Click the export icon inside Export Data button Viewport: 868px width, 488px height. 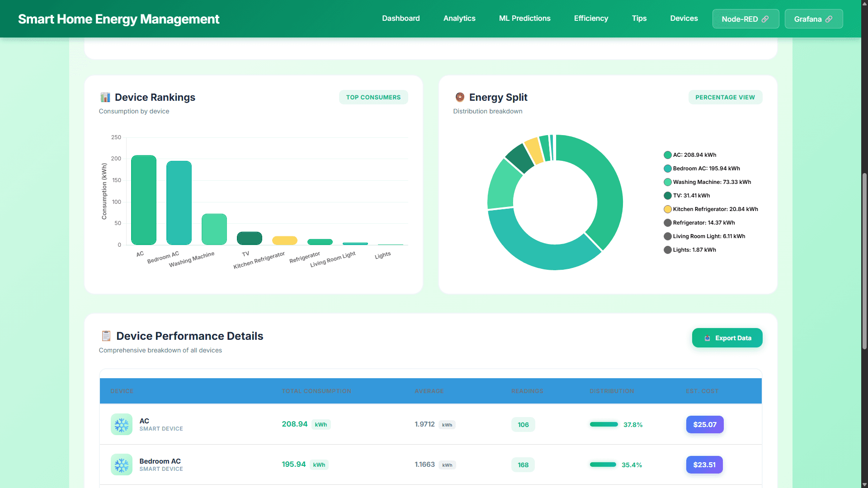(708, 338)
